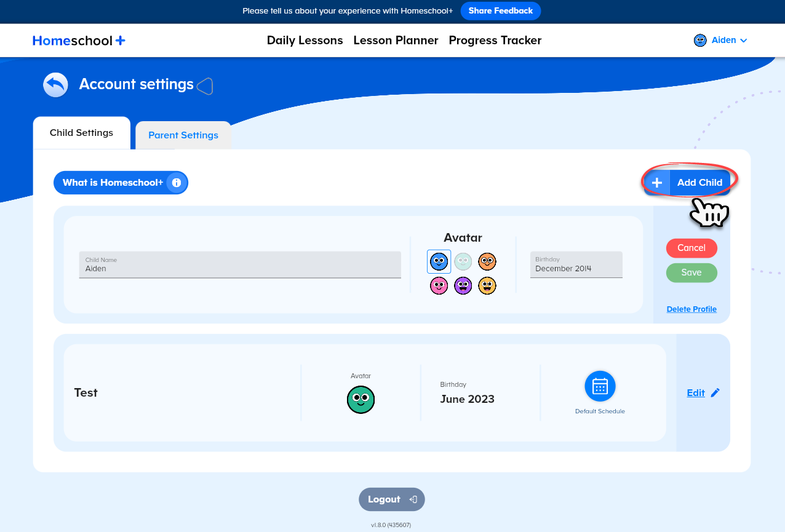This screenshot has height=532, width=785.
Task: Click Aiden's avatar in the header
Action: [700, 41]
